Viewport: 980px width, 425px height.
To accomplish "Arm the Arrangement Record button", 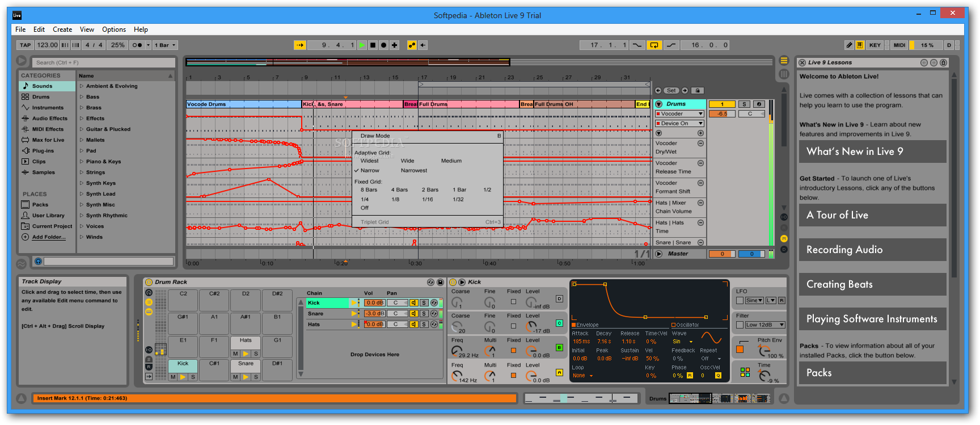I will click(x=383, y=45).
